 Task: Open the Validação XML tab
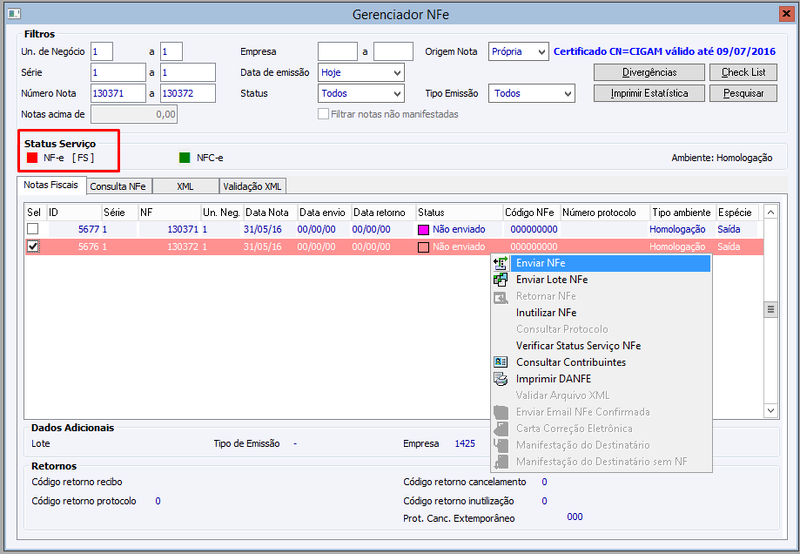point(252,186)
